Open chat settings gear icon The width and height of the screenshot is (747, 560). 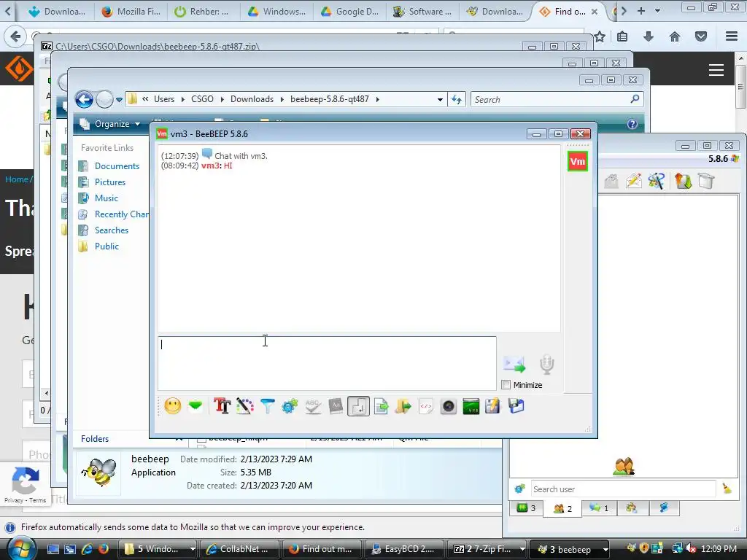coord(290,406)
